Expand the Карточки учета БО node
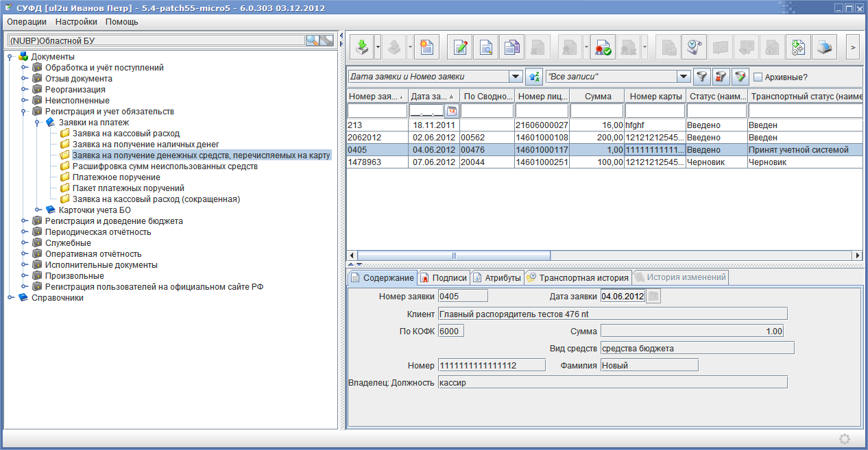This screenshot has width=868, height=450. pyautogui.click(x=38, y=210)
